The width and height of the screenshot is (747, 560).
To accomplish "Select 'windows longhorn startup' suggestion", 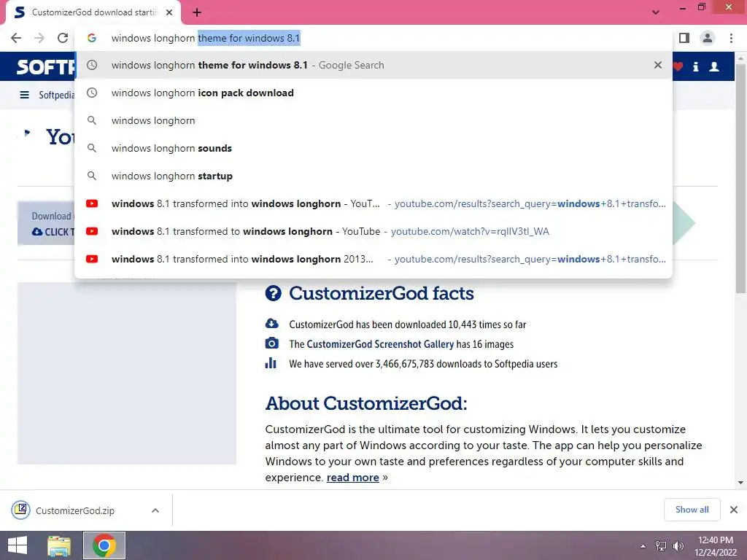I will [x=373, y=176].
